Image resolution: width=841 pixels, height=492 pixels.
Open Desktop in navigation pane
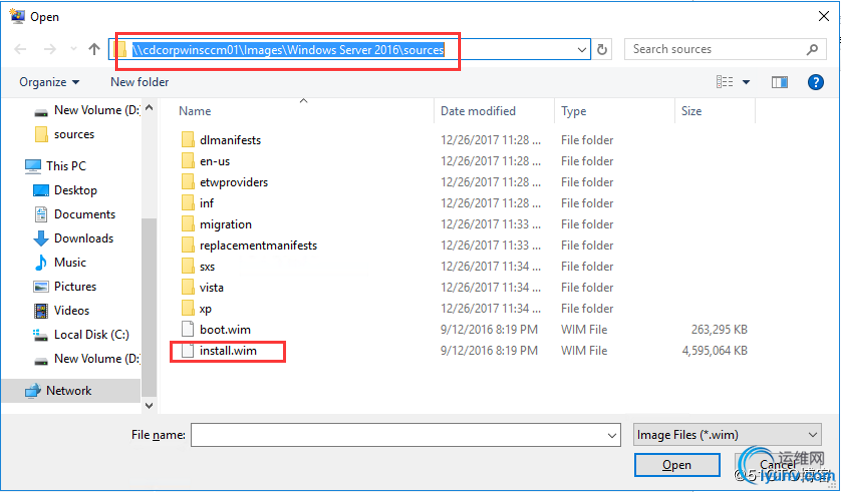pos(75,190)
